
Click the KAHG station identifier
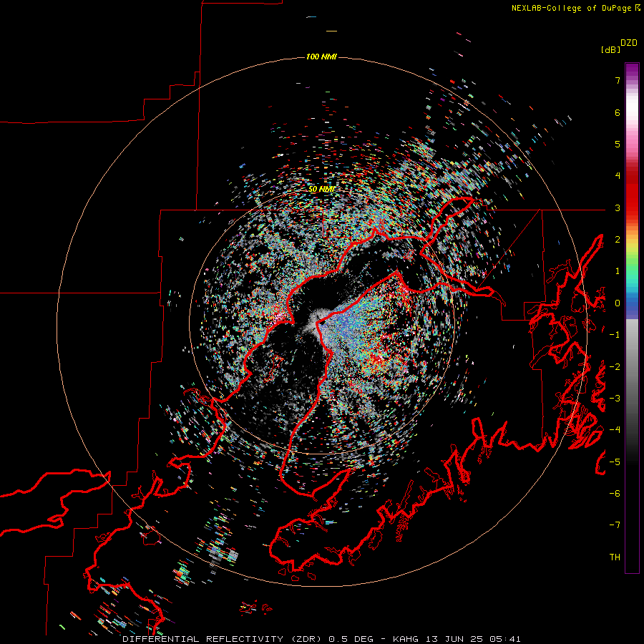point(406,639)
